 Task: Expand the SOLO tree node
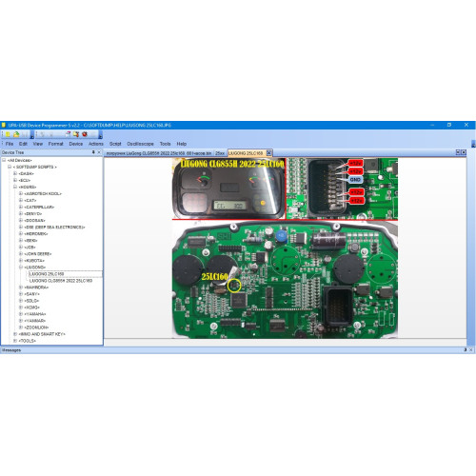click(x=21, y=301)
